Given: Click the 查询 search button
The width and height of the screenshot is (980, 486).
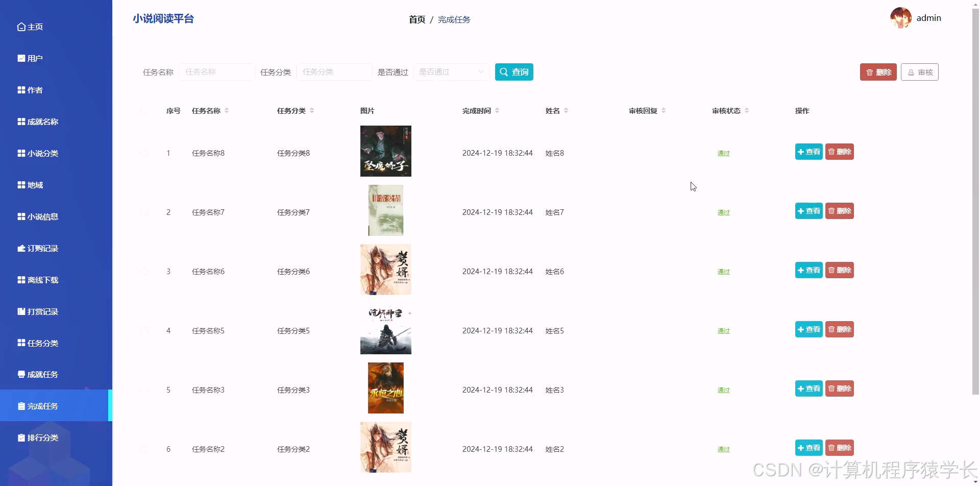Looking at the screenshot, I should (514, 72).
